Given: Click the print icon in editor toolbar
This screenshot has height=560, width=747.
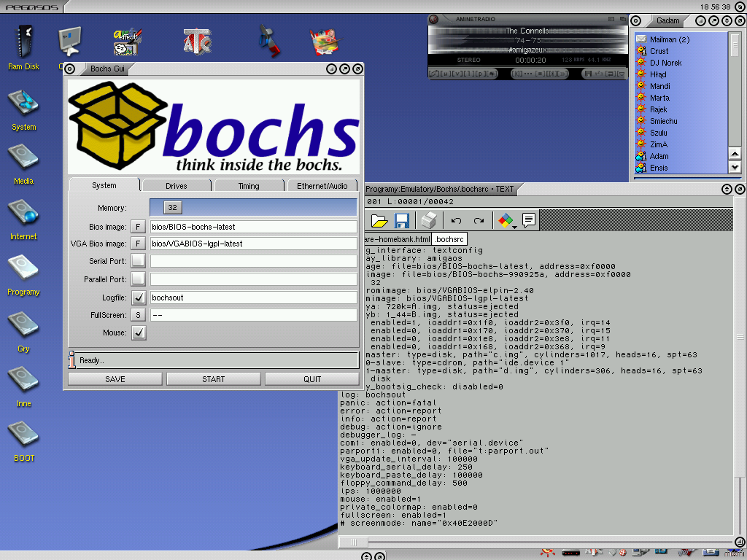Looking at the screenshot, I should pos(429,220).
